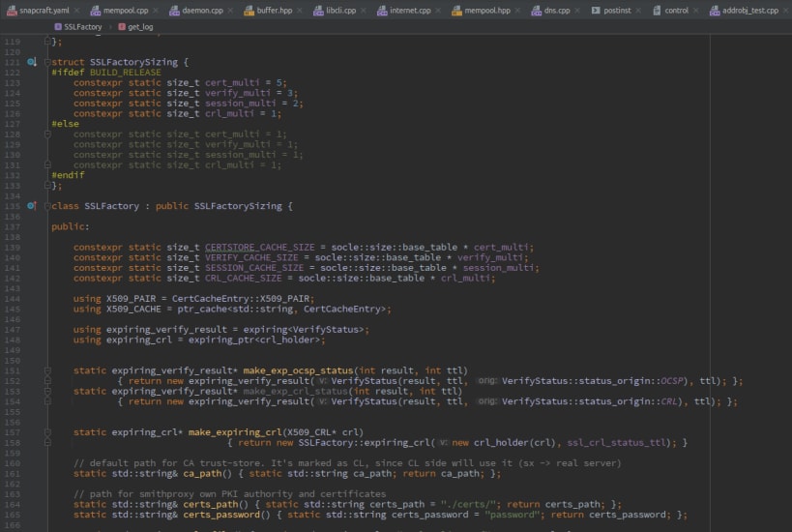Click the postinst shell file icon

[x=596, y=10]
